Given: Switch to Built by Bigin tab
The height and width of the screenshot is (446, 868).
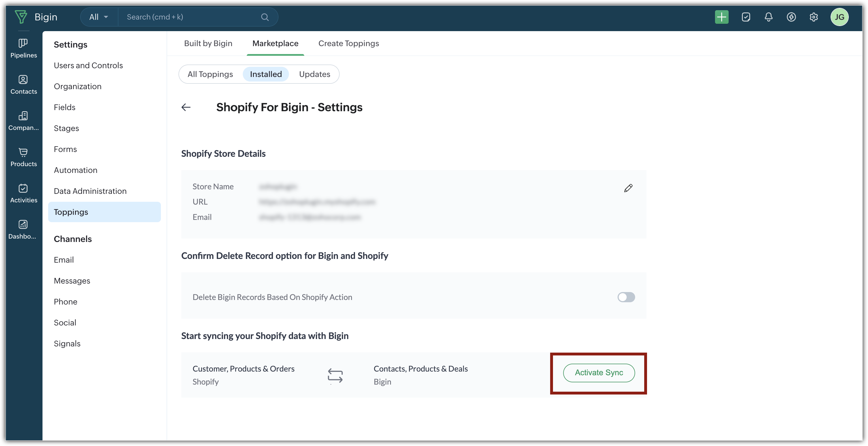Looking at the screenshot, I should click(x=208, y=43).
